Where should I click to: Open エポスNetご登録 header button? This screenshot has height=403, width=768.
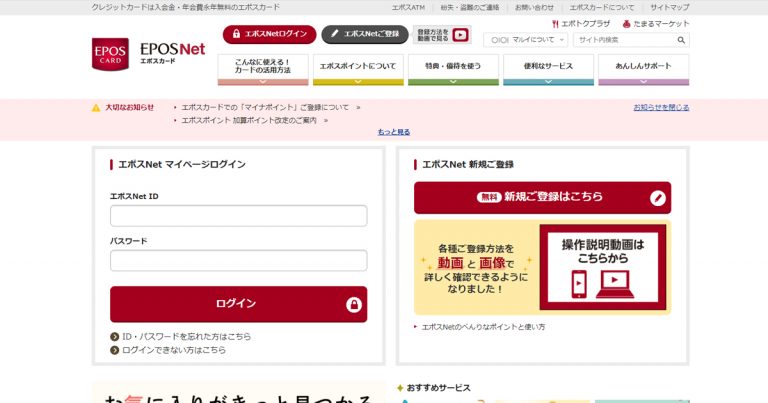(365, 34)
